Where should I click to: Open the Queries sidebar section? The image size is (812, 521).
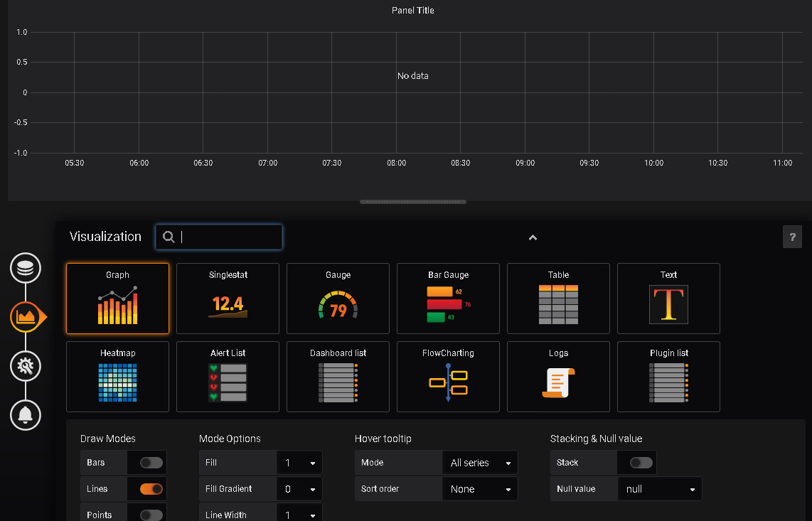pyautogui.click(x=26, y=268)
